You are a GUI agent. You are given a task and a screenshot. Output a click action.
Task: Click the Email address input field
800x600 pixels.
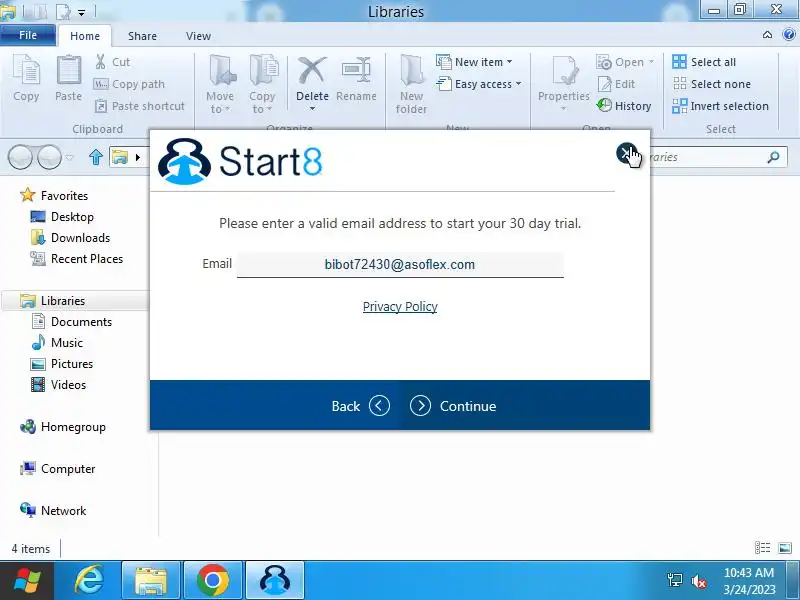point(400,265)
